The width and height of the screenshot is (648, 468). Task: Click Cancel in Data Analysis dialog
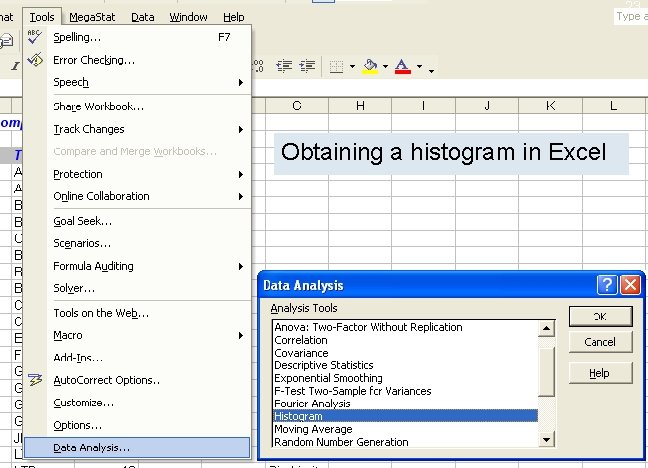tap(600, 342)
